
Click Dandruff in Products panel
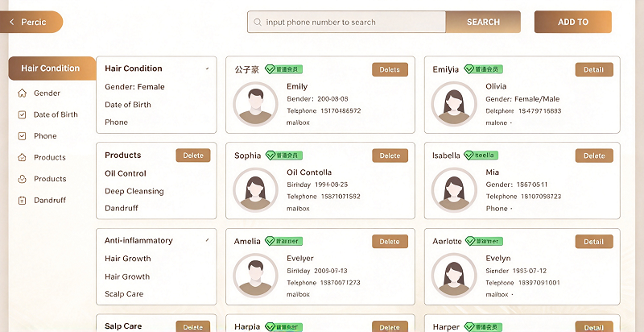pos(122,208)
